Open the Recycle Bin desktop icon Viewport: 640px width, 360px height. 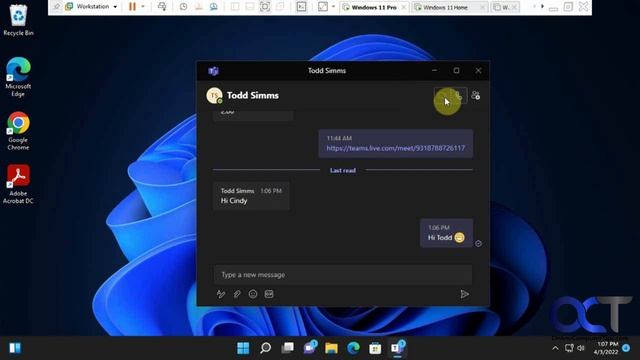coord(18,19)
